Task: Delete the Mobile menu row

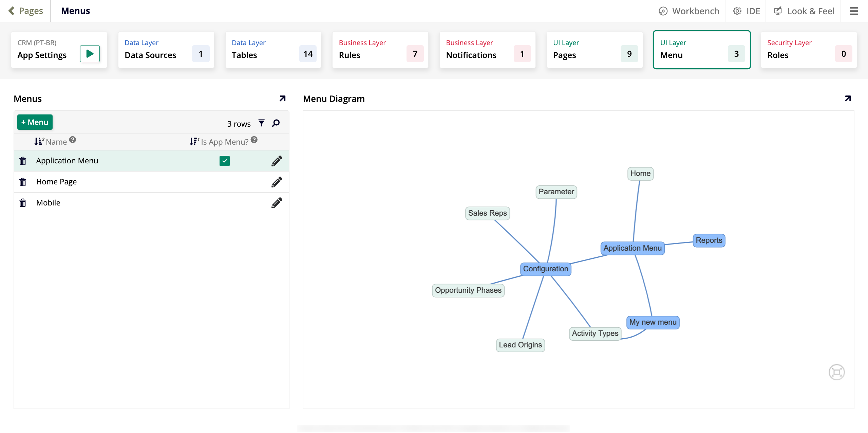Action: 23,203
